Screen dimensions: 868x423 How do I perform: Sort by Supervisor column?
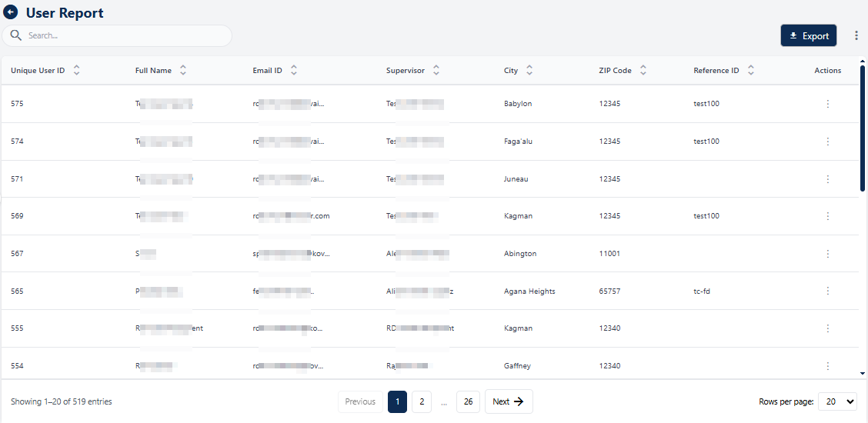pos(436,70)
